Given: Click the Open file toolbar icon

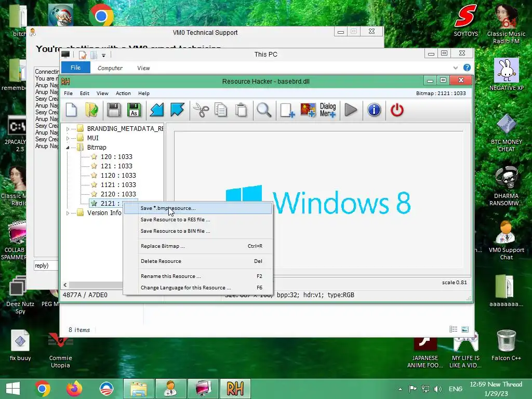Looking at the screenshot, I should coord(91,110).
